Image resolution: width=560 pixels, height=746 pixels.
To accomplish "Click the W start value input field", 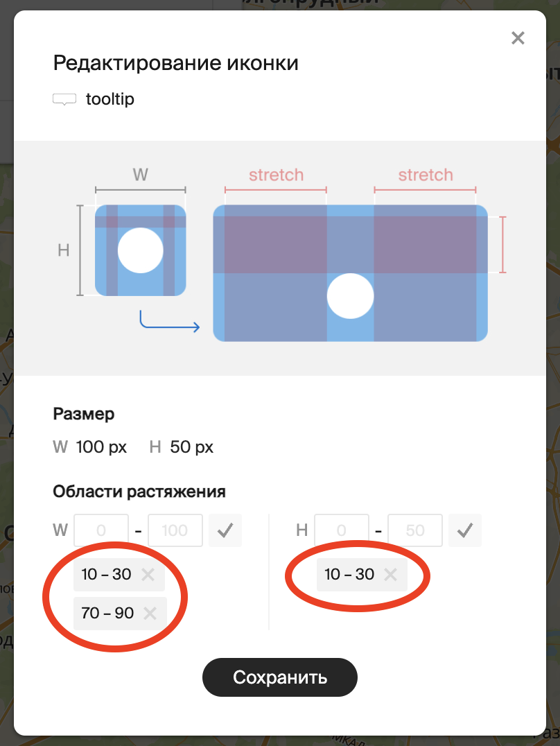I will click(101, 530).
